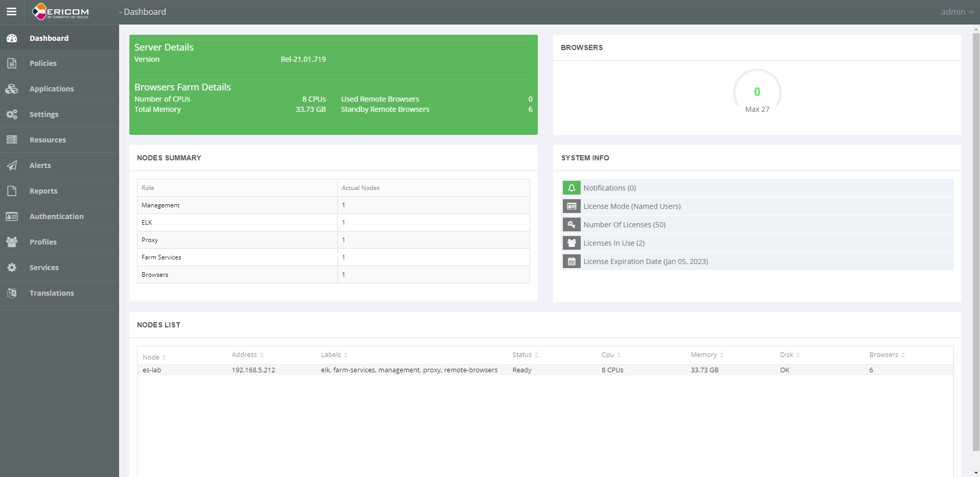Click the Settings gears icon

[12, 114]
